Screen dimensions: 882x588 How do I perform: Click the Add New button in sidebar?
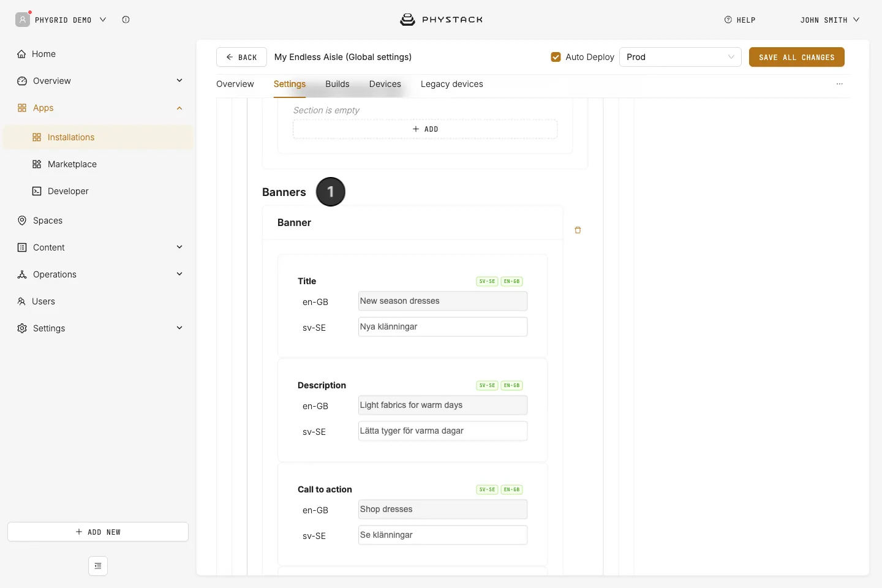click(98, 532)
